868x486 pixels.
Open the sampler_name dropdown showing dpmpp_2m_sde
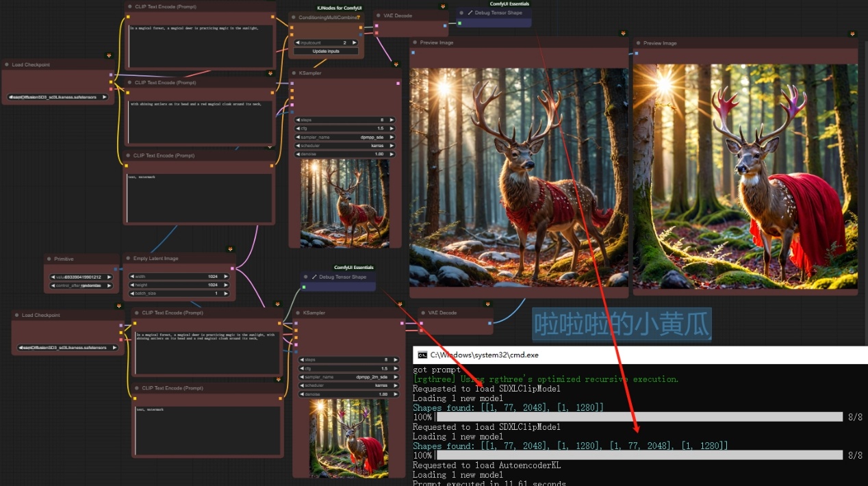point(346,377)
